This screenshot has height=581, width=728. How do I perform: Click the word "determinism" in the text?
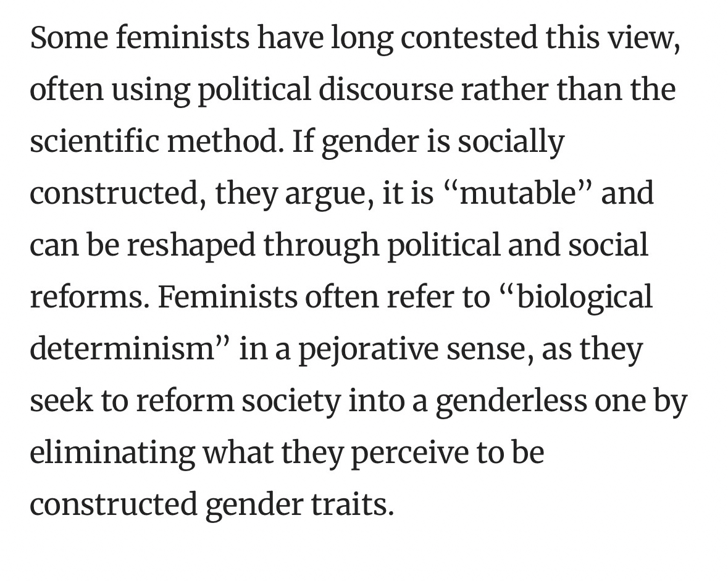pyautogui.click(x=122, y=349)
